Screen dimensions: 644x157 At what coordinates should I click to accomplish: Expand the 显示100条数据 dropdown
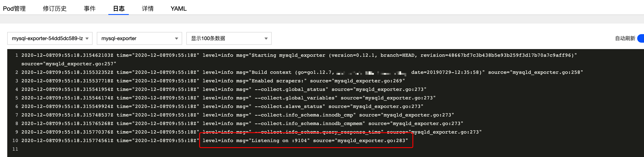(x=229, y=38)
